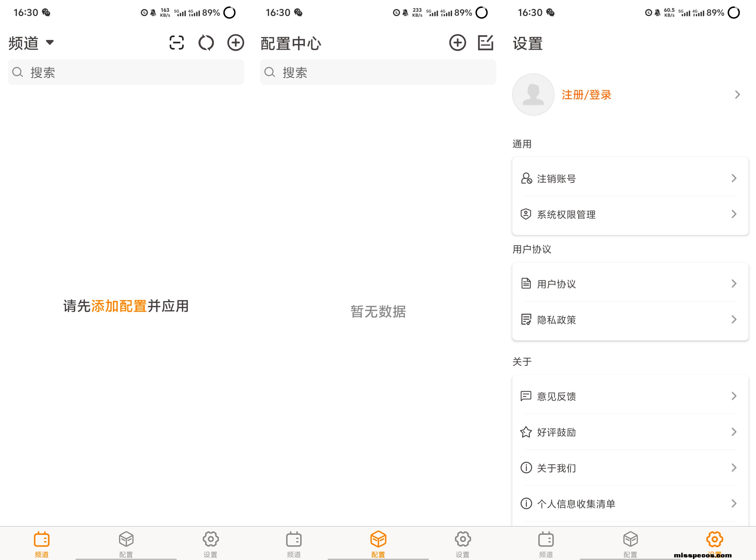Click the orange 添加配置 link
756x560 pixels.
coord(119,306)
